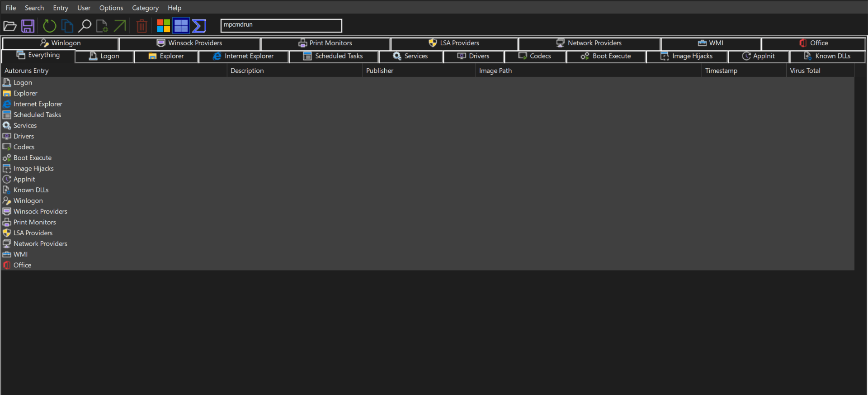Sort by the Image Path column header
868x395 pixels.
589,71
